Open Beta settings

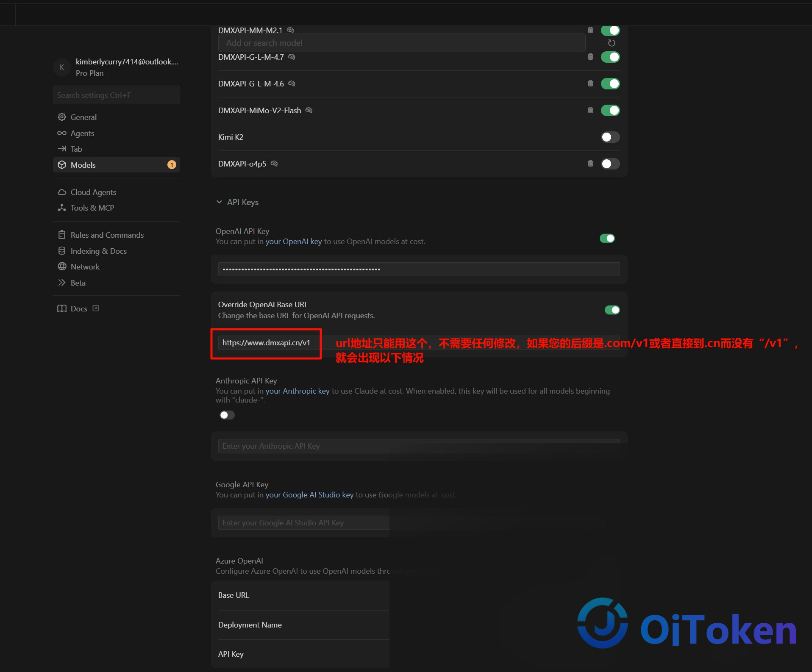tap(117, 283)
